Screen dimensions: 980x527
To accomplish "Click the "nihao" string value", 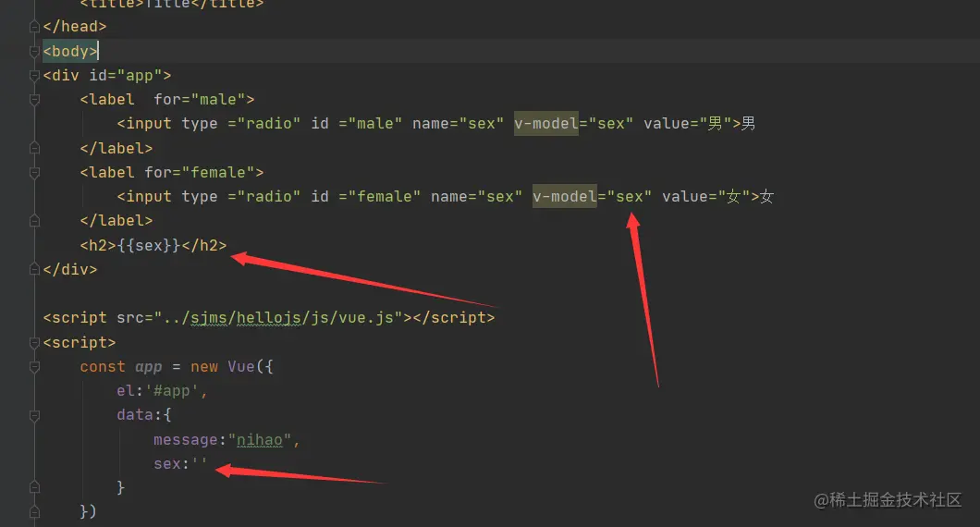I will pos(260,440).
